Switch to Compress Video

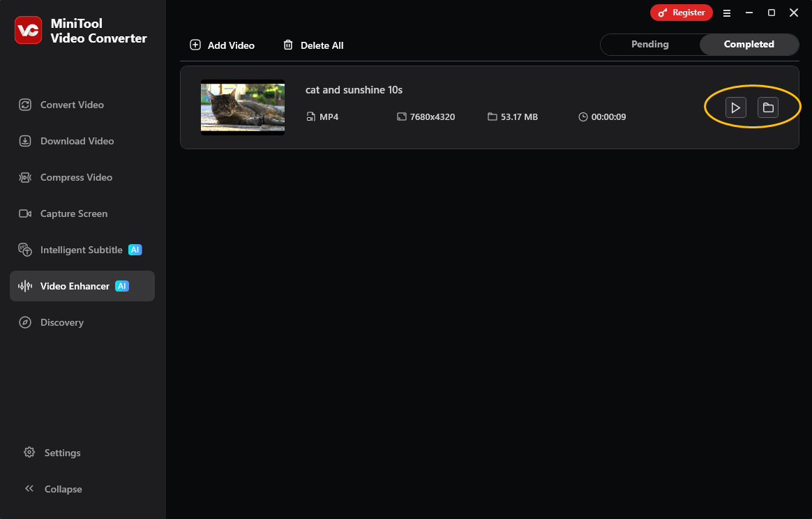click(x=76, y=177)
